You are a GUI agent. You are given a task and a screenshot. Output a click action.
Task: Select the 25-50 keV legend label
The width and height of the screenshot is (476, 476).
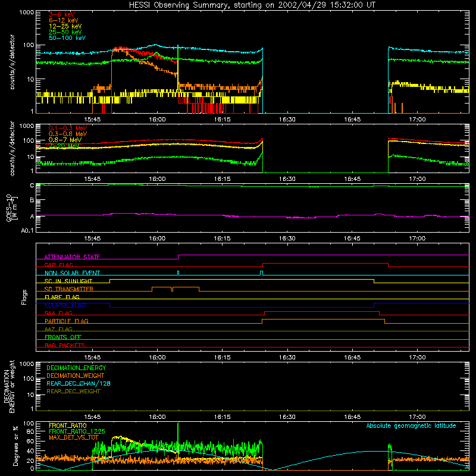coord(65,32)
